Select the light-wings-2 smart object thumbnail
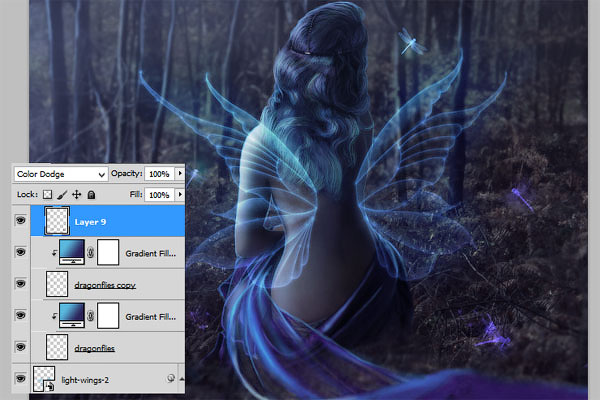Image resolution: width=600 pixels, height=400 pixels. coord(44,379)
